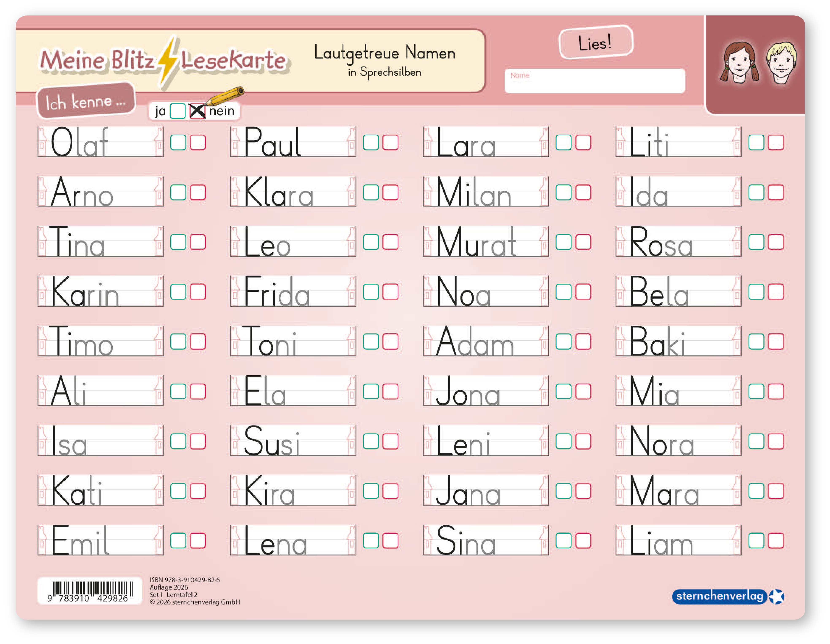Check the green ja box for Olaf

coord(178,142)
